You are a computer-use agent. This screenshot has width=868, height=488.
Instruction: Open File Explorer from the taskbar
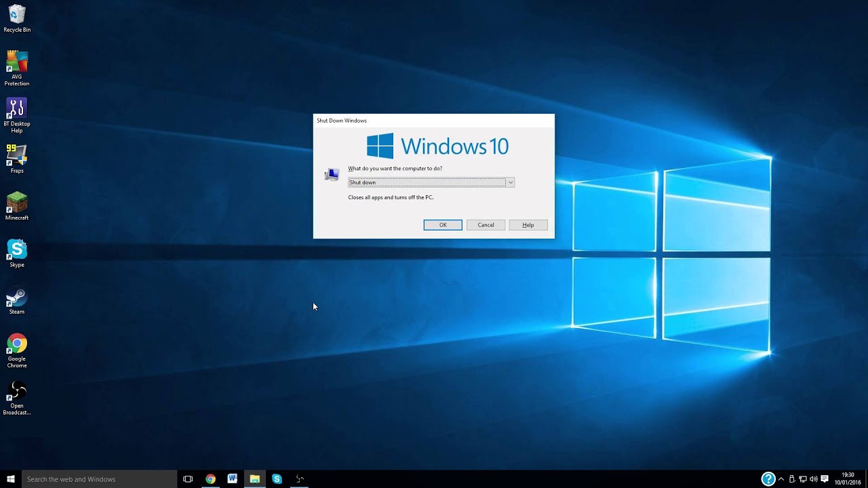click(255, 479)
